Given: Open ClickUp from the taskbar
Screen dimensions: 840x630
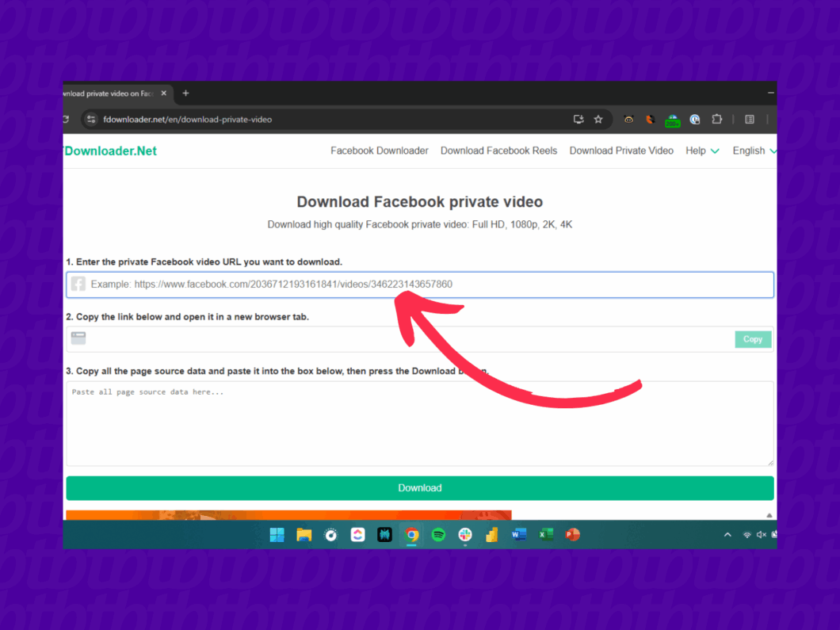Looking at the screenshot, I should coord(358,535).
